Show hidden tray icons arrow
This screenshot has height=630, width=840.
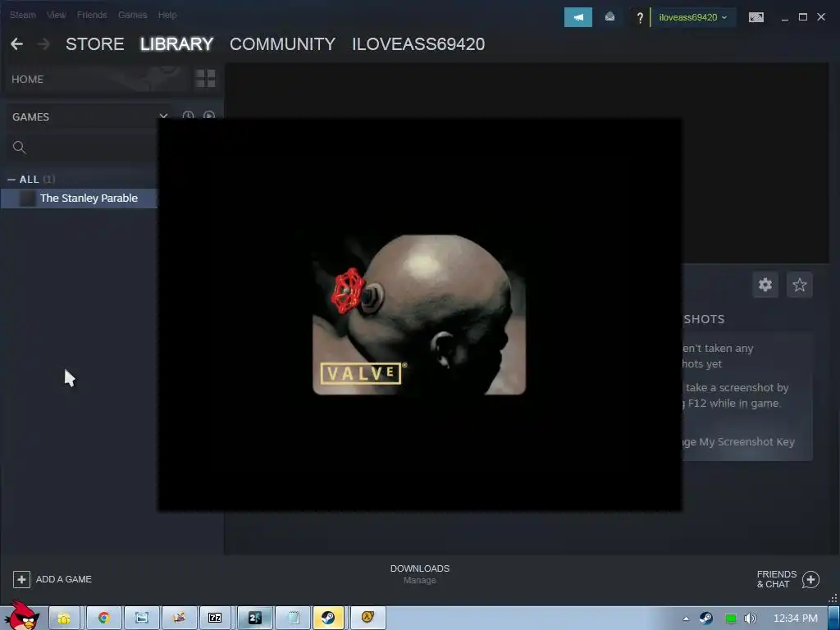pyautogui.click(x=686, y=619)
